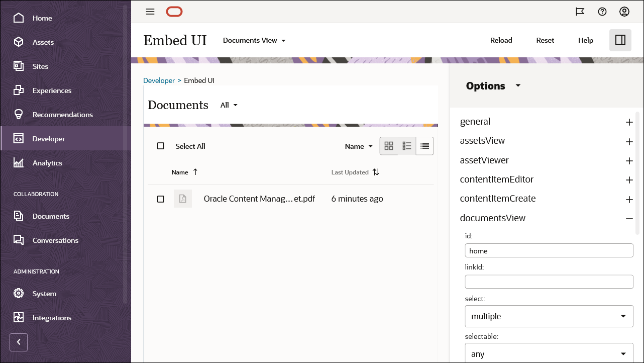This screenshot has width=644, height=363.
Task: Switch documents to grid view
Action: pos(389,146)
